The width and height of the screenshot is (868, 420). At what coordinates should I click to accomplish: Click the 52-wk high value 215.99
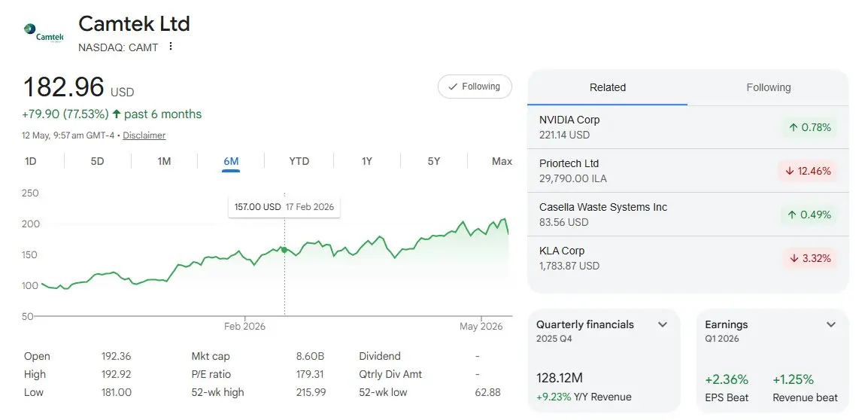coord(311,392)
